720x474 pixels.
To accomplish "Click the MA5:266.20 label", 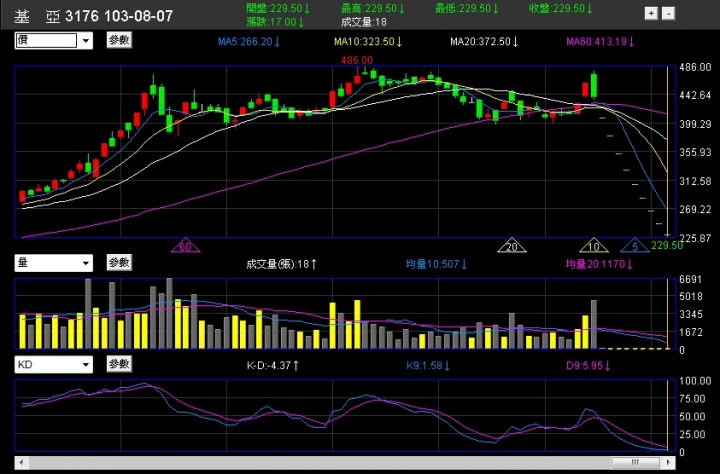I will [x=249, y=42].
